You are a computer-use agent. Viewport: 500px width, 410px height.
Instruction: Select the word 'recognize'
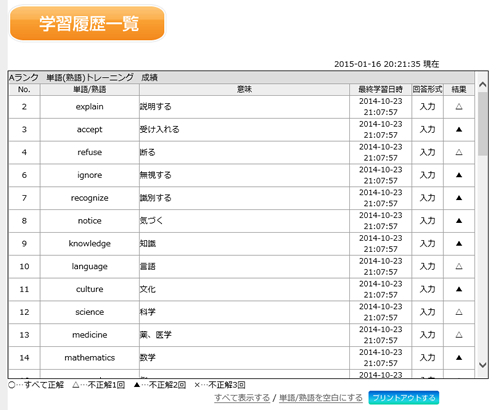pos(90,198)
